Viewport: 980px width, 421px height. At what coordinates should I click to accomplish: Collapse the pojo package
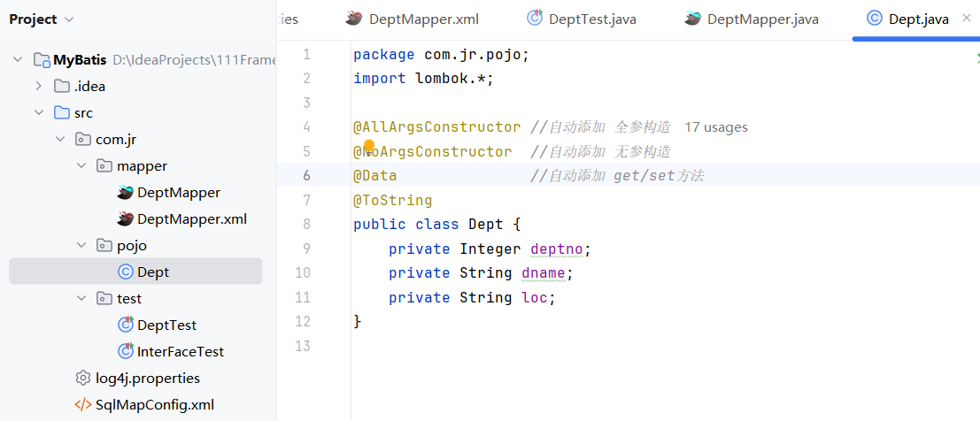point(81,246)
